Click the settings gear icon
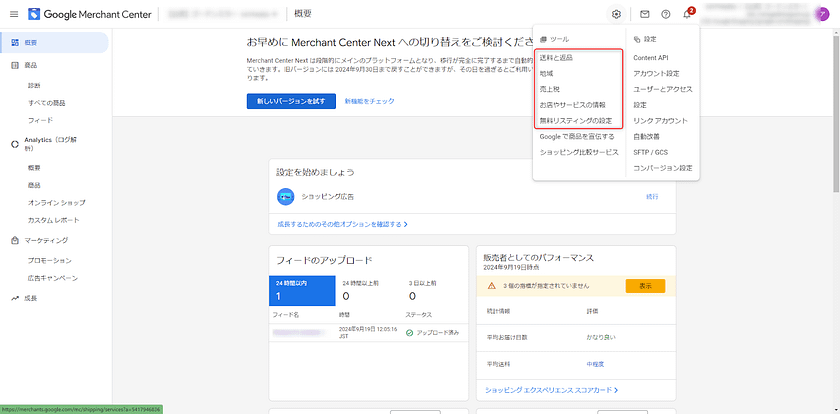This screenshot has width=840, height=414. [616, 14]
